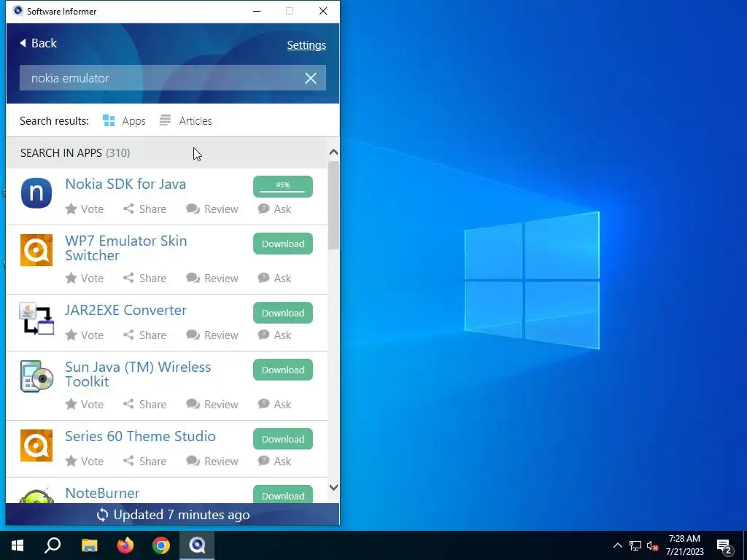This screenshot has width=747, height=560.
Task: Open Sun Java (TM) Wireless Toolkit title
Action: point(138,374)
